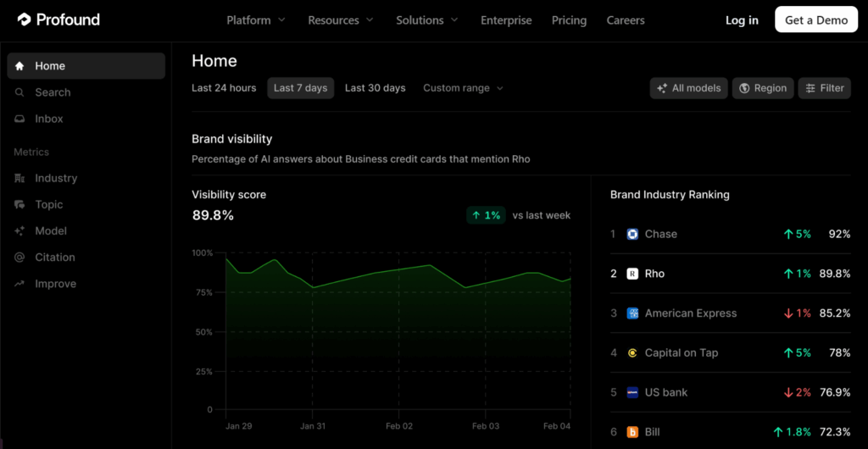Click the Chase brand logo icon
The image size is (868, 449).
(632, 235)
